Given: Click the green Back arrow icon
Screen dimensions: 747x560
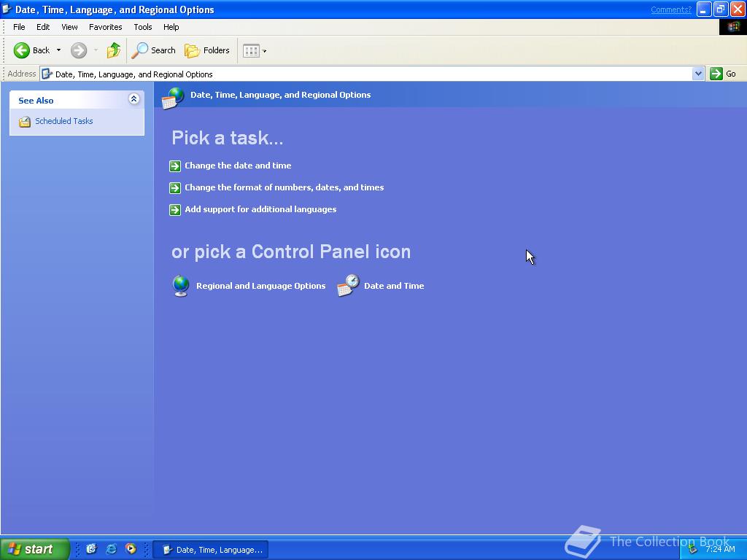Looking at the screenshot, I should 21,50.
